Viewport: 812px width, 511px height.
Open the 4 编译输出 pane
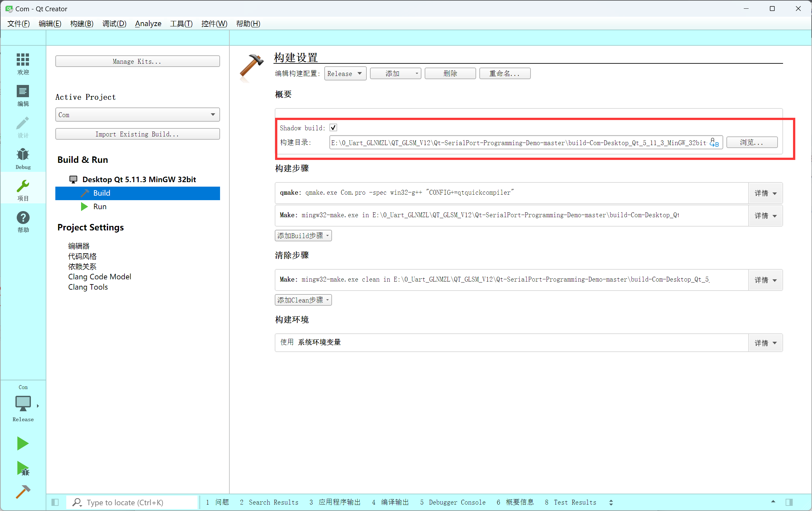[391, 502]
